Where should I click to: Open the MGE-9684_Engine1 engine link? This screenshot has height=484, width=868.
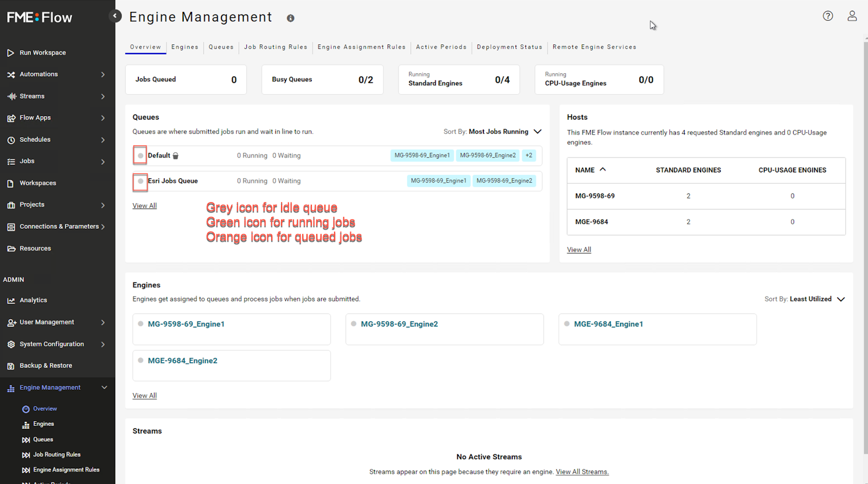[x=609, y=324]
